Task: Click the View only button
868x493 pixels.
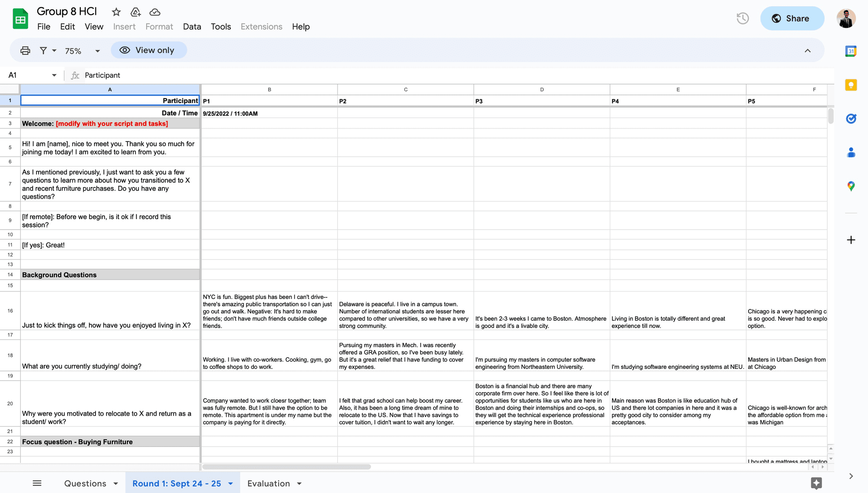Action: [149, 50]
